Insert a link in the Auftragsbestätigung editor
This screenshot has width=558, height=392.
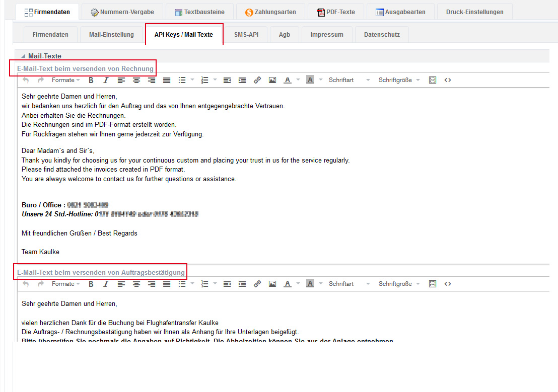coord(257,284)
